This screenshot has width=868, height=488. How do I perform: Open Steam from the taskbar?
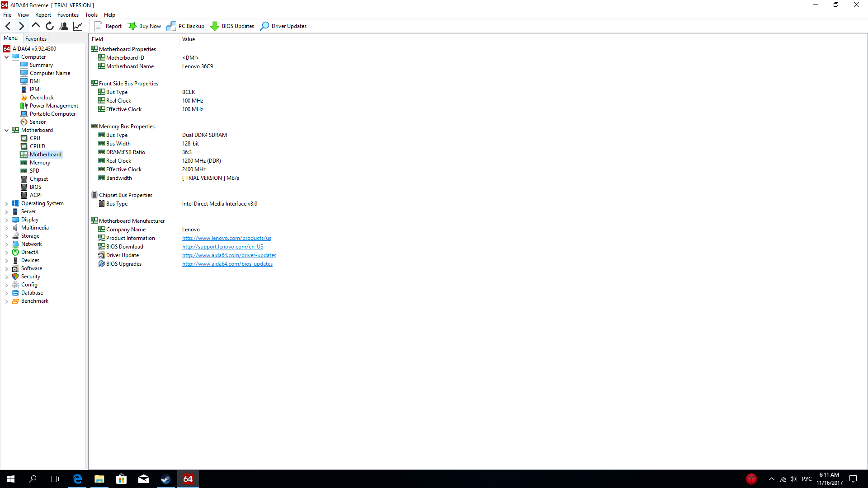[x=166, y=479]
